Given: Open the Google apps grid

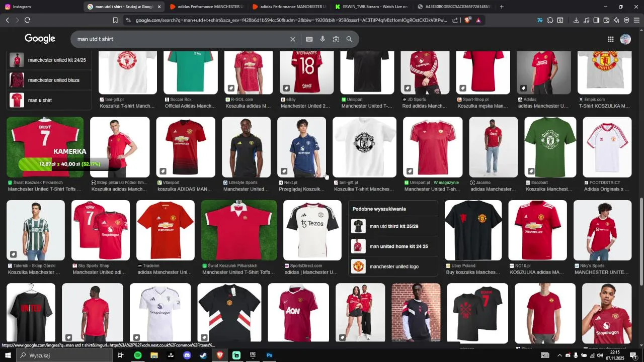Looking at the screenshot, I should point(611,39).
